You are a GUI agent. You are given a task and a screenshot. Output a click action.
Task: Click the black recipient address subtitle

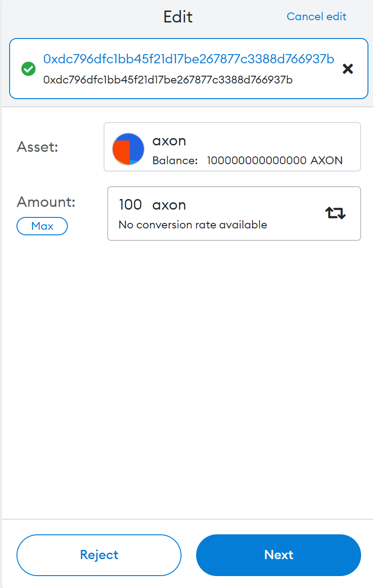[x=168, y=80]
